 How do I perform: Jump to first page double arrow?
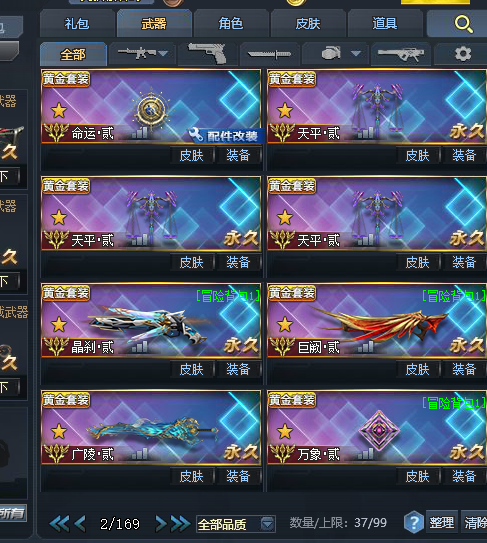(59, 524)
